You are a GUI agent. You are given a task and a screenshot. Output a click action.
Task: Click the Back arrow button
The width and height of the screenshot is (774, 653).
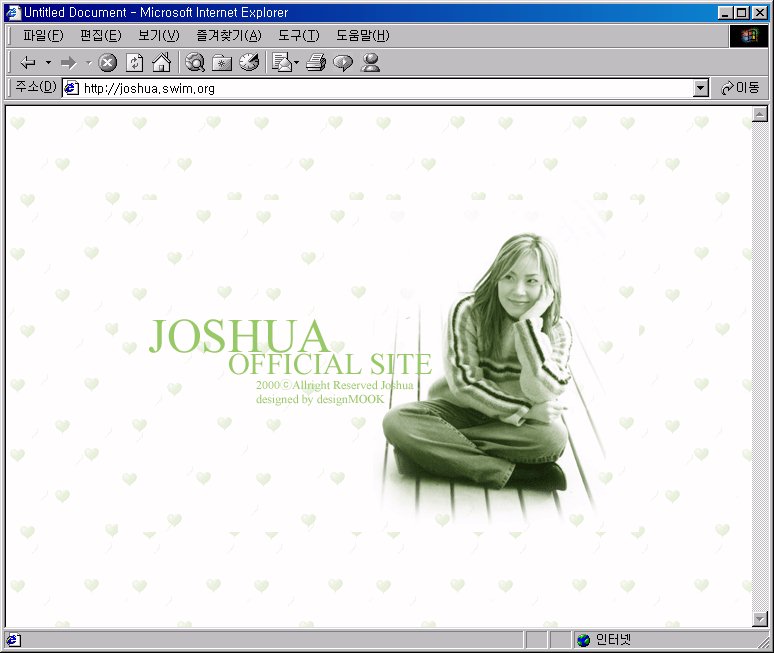click(28, 63)
